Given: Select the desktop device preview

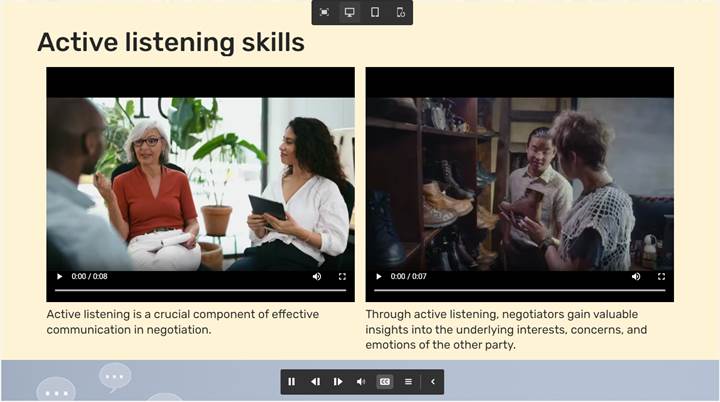Looking at the screenshot, I should tap(350, 13).
